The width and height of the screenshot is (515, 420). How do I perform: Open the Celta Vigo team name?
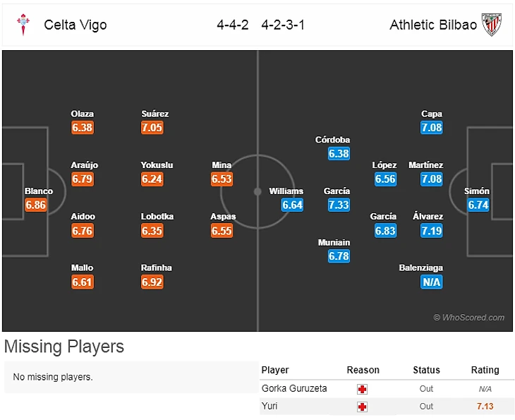(75, 25)
